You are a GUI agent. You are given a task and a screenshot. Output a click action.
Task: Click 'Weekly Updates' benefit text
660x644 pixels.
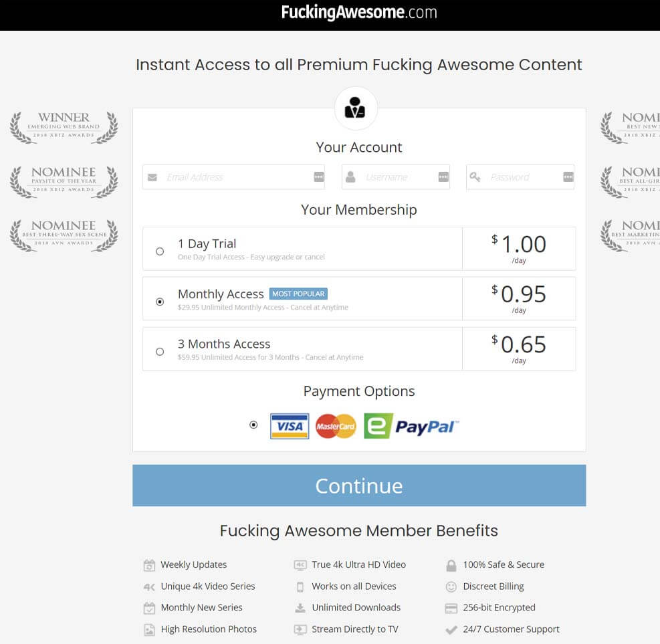pos(194,564)
